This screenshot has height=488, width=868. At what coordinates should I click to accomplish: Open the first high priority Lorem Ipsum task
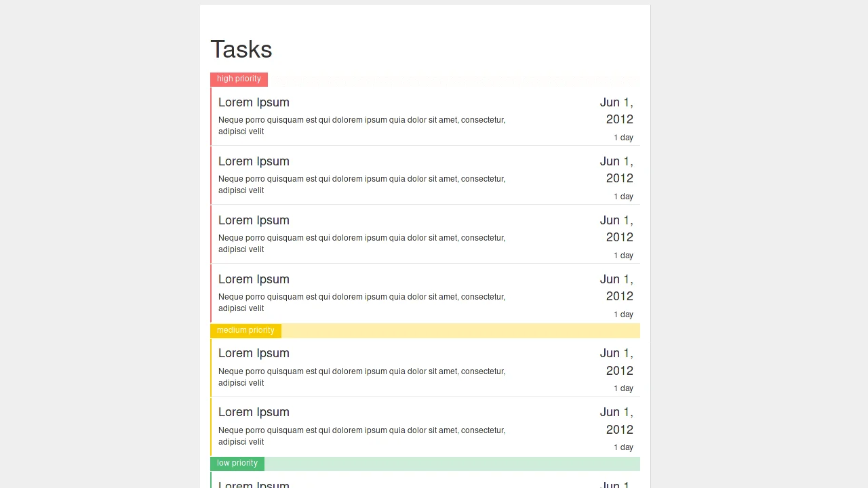(254, 102)
